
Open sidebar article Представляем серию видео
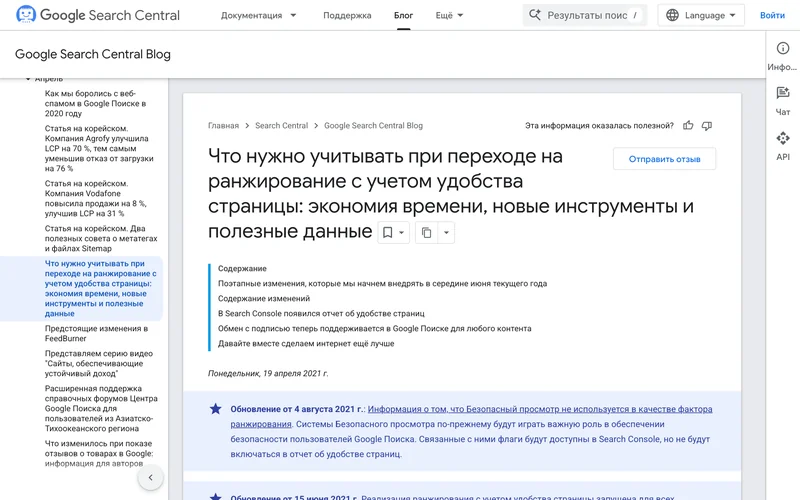pyautogui.click(x=98, y=363)
